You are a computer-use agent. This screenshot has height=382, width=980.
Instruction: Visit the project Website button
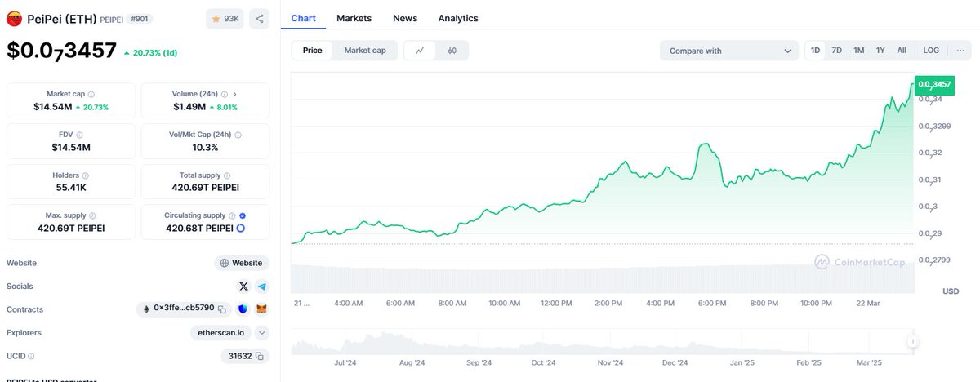242,263
